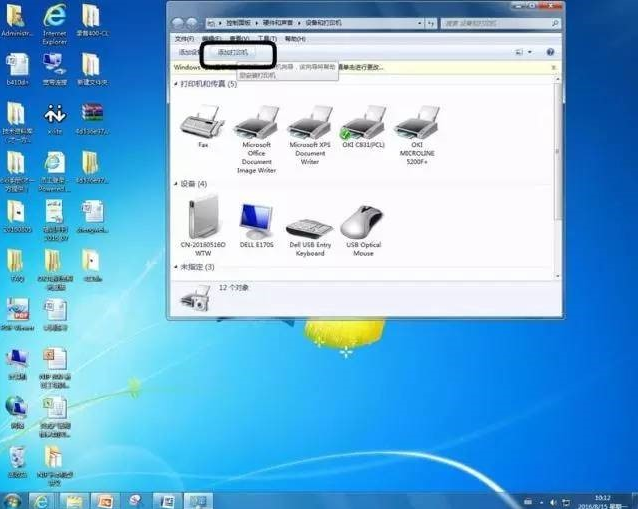
Task: Collapse the 设备 (4) group
Action: click(177, 184)
